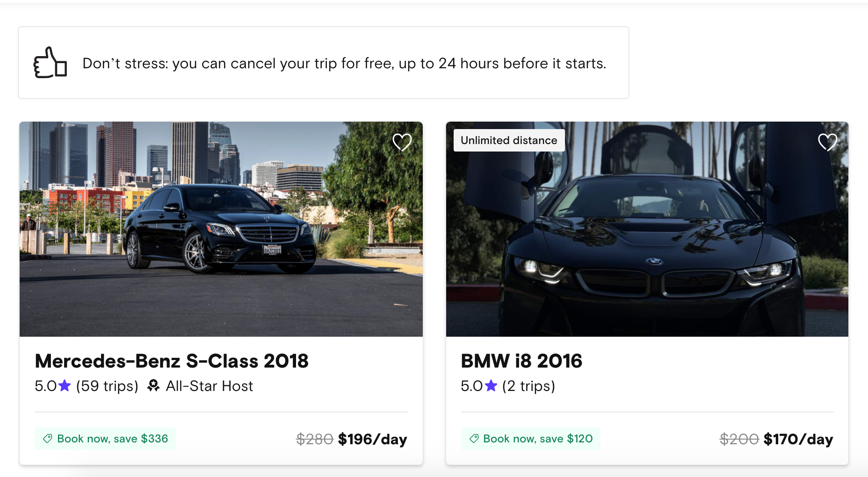Open the BMW i8 2016 listing

pyautogui.click(x=521, y=361)
